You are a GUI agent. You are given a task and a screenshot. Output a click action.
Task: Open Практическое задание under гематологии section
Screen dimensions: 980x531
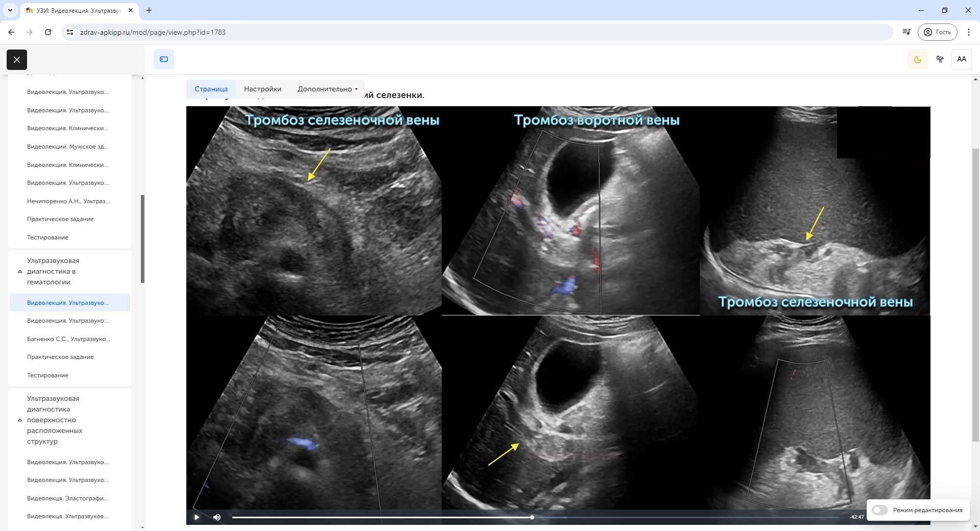[x=60, y=357]
